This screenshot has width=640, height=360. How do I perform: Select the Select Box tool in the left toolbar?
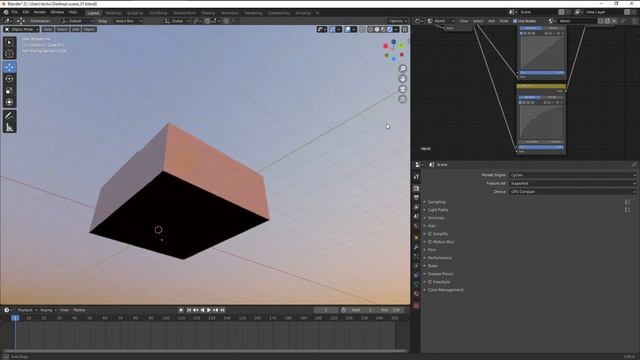[x=10, y=42]
